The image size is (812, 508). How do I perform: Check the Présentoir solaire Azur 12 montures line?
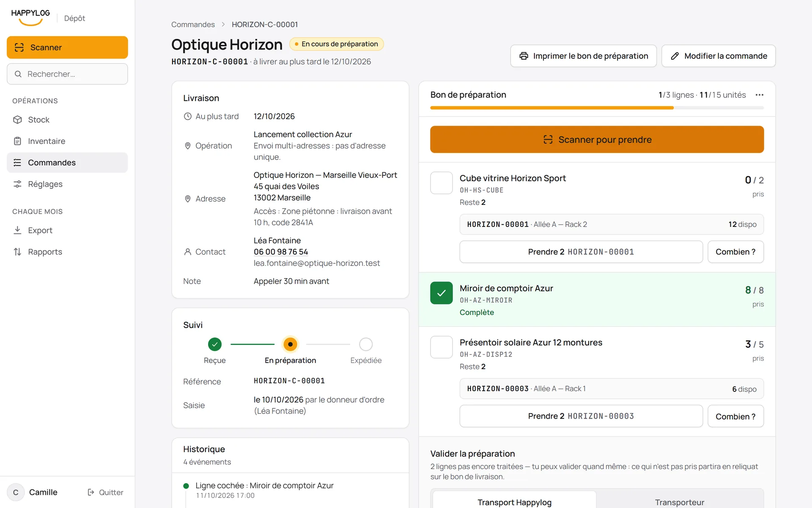click(x=441, y=347)
